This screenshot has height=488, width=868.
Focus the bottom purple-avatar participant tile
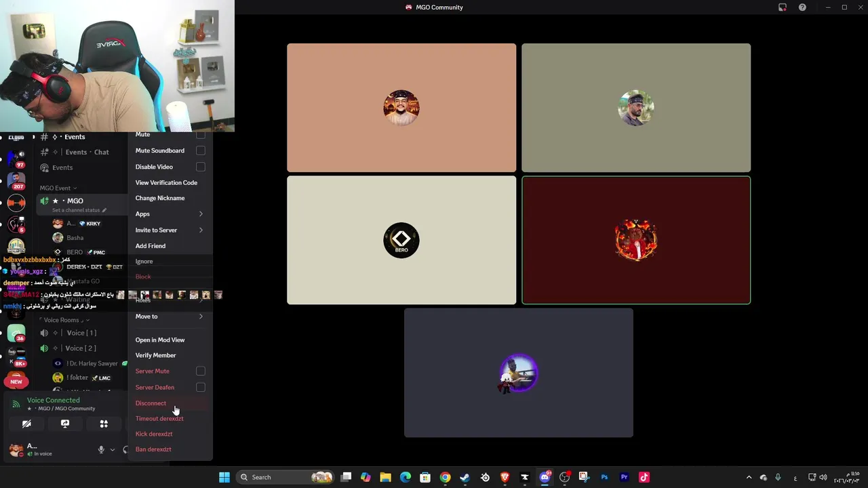tap(519, 373)
